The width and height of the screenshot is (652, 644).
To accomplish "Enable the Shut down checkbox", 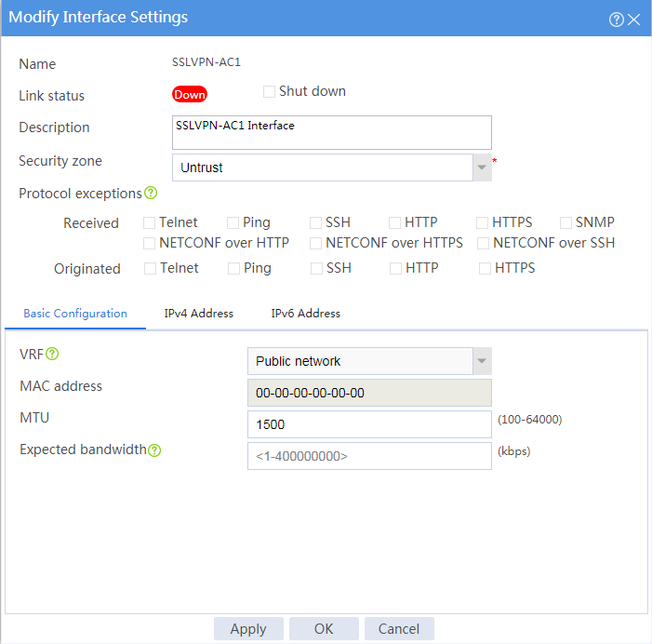I will pos(269,91).
